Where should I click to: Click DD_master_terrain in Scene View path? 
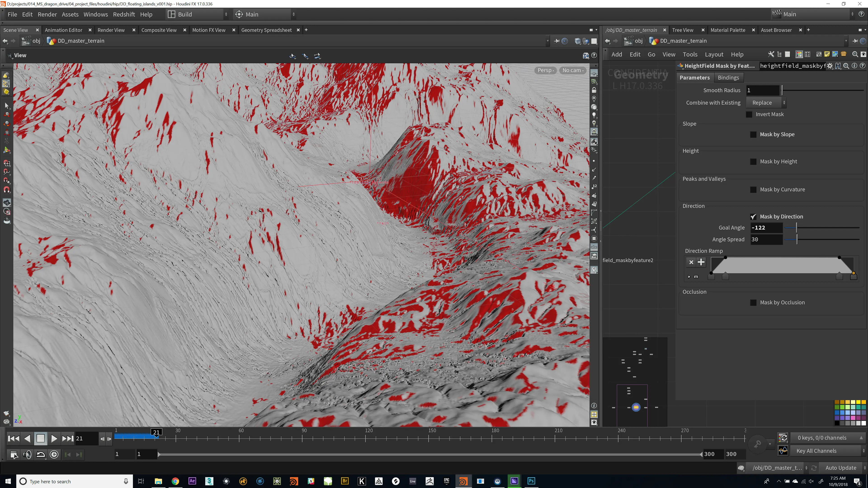coord(81,41)
